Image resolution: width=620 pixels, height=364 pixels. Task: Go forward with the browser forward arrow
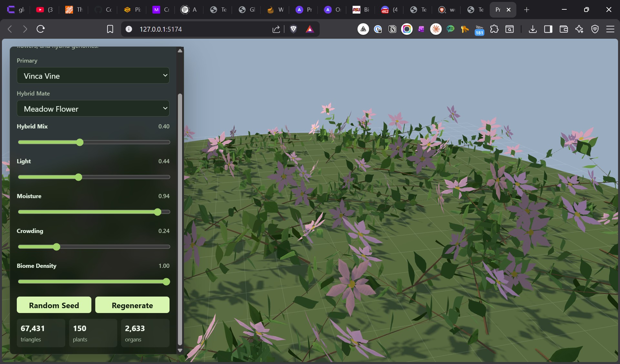click(x=25, y=29)
